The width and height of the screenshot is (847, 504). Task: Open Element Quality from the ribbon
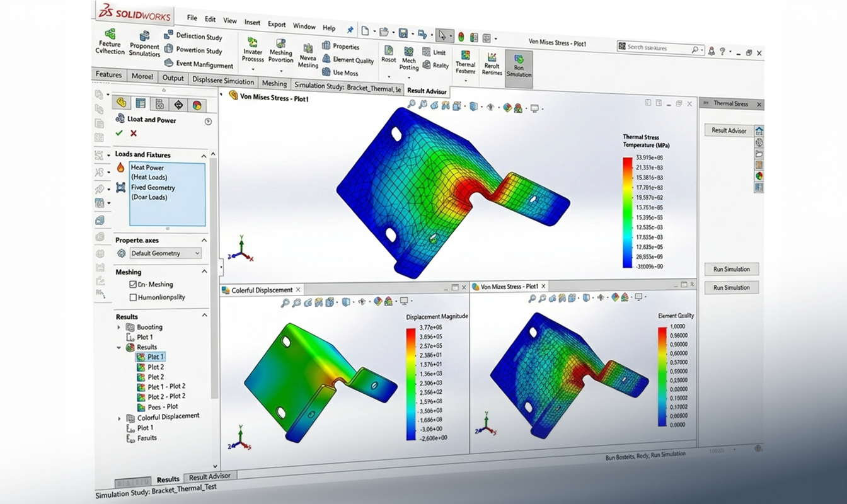(348, 60)
